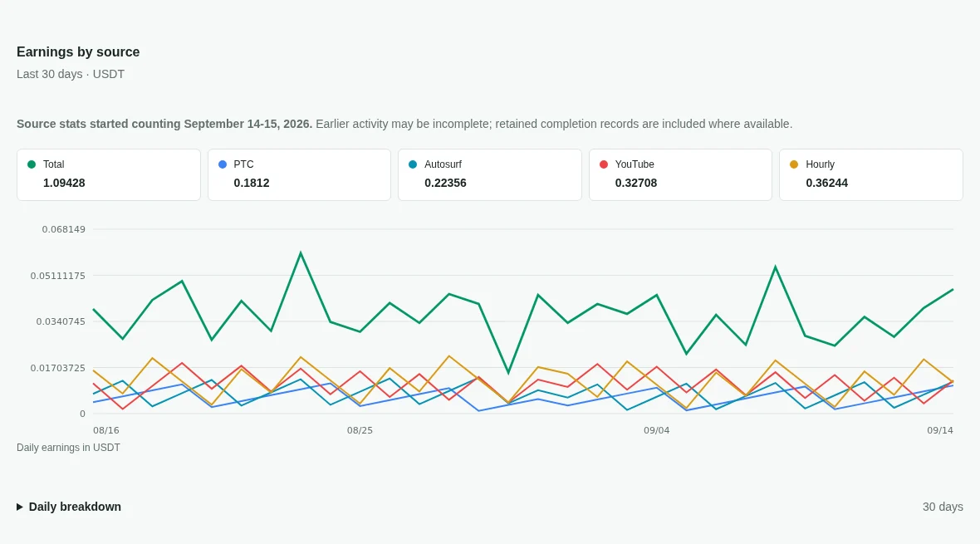This screenshot has width=980, height=544.
Task: Expand the Daily breakdown disclosure triangle
Action: coord(19,507)
